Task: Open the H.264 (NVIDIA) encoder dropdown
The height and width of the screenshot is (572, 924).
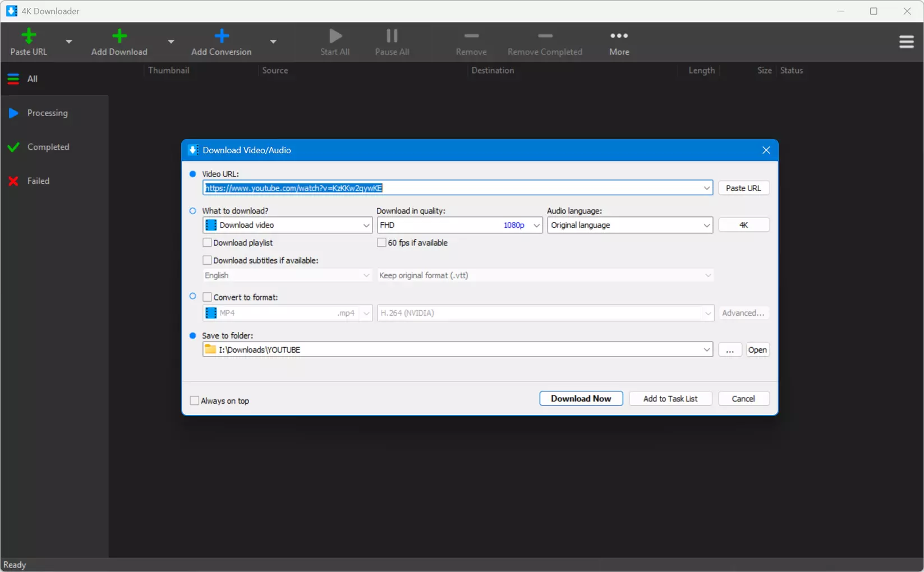Action: 545,313
